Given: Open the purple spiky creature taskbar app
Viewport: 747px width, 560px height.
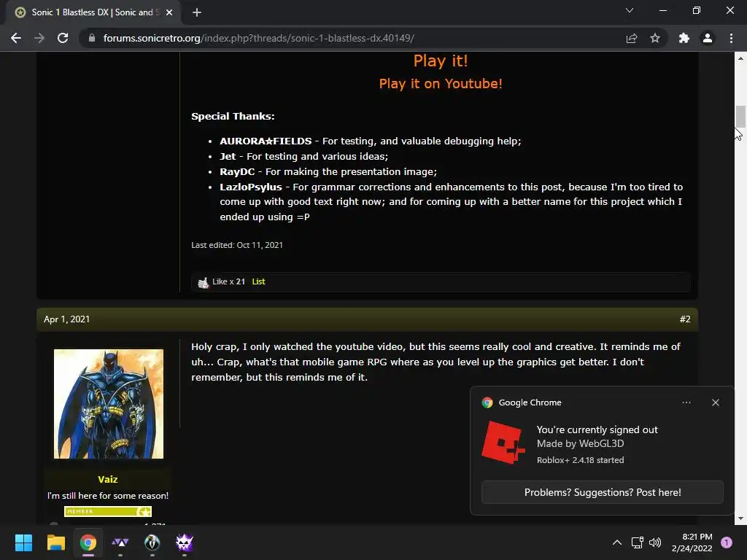Looking at the screenshot, I should tap(185, 542).
